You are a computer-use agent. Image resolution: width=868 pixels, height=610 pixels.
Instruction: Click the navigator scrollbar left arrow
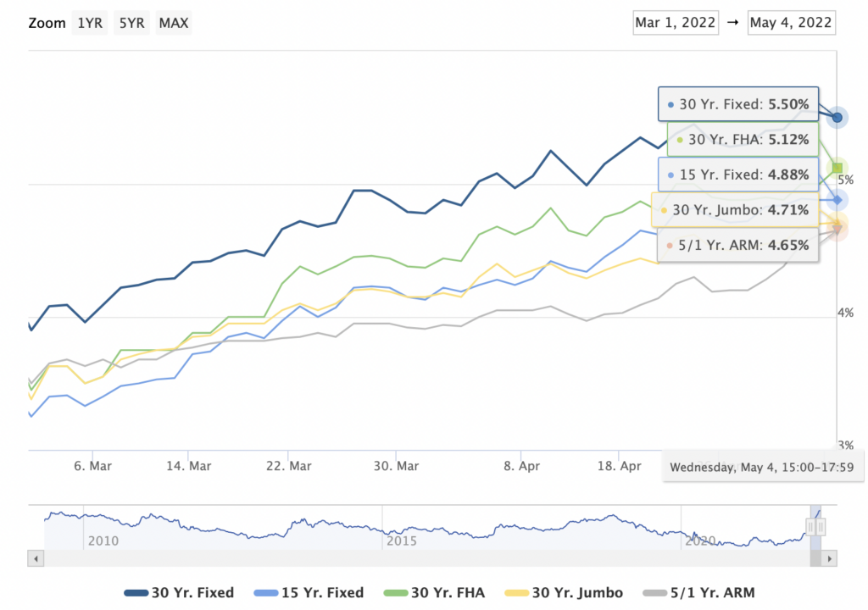[x=35, y=559]
